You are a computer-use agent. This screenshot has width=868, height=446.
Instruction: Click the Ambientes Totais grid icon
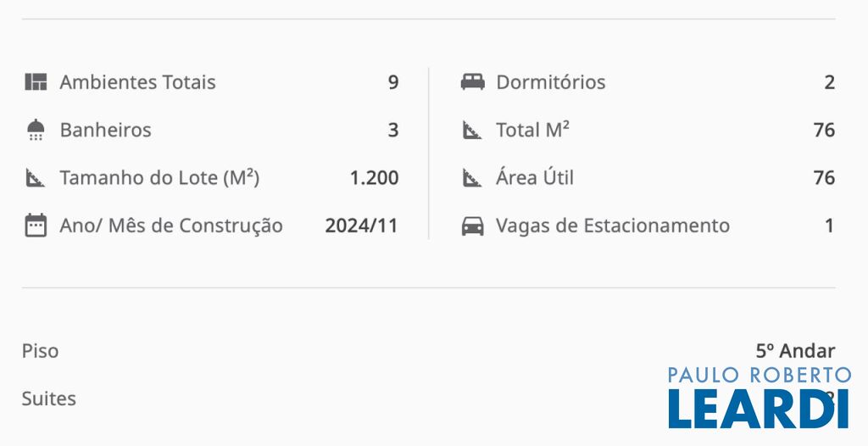tap(36, 82)
